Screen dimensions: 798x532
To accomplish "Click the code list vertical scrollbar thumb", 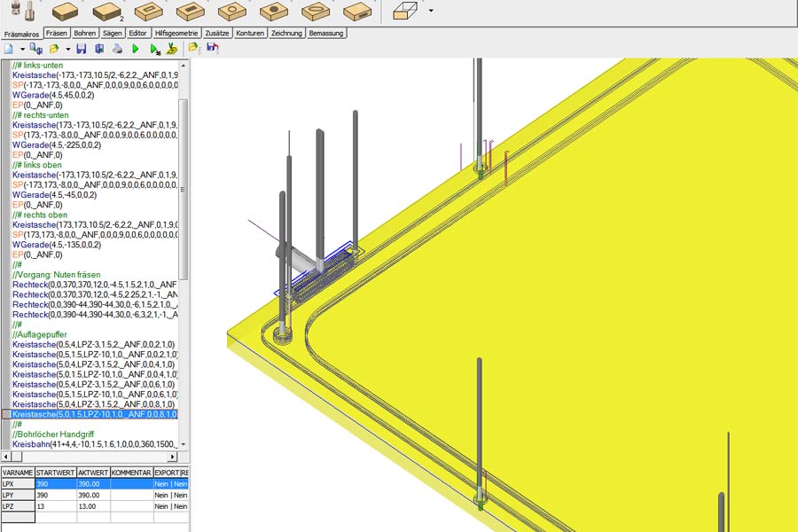I will tap(184, 190).
